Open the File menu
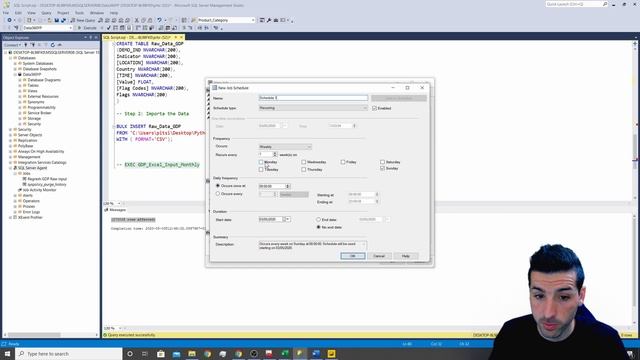The height and width of the screenshot is (360, 640). (6, 13)
